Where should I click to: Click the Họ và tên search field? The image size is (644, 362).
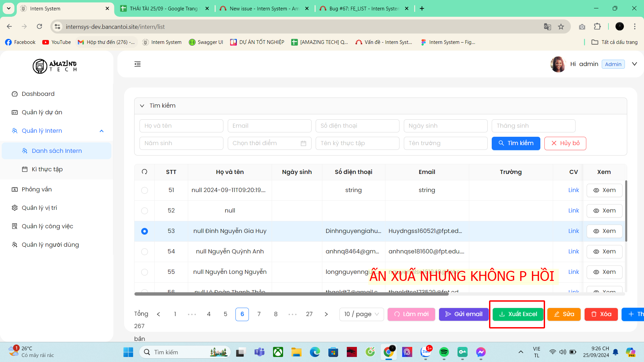(181, 126)
